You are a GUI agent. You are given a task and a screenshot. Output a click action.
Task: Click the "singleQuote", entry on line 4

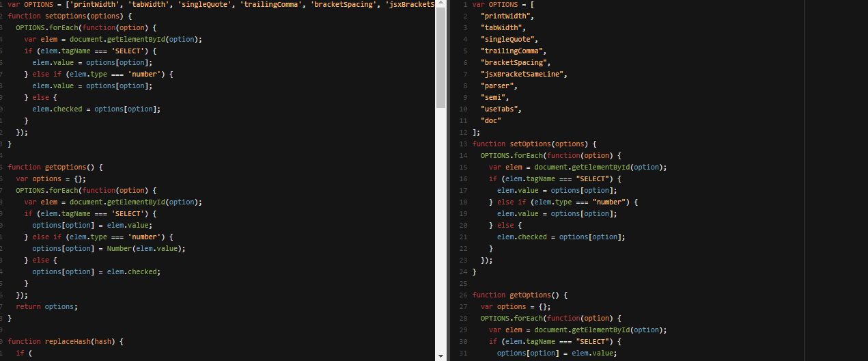coord(509,39)
